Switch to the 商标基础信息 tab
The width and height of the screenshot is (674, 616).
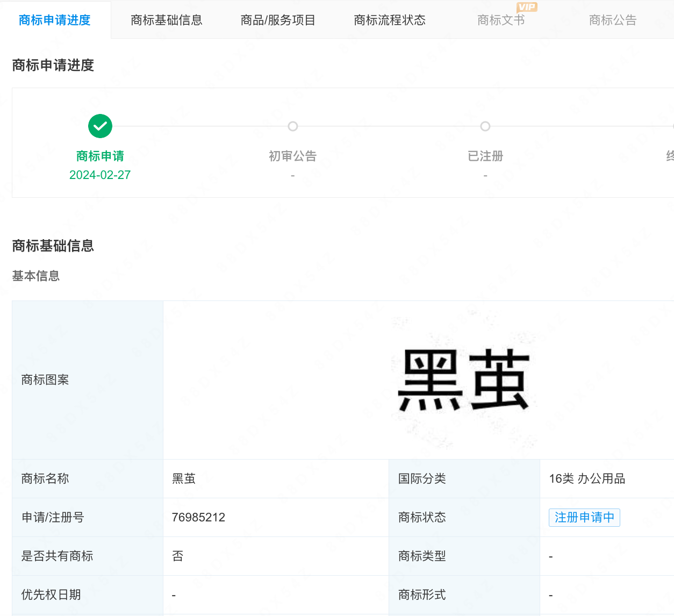tap(167, 20)
